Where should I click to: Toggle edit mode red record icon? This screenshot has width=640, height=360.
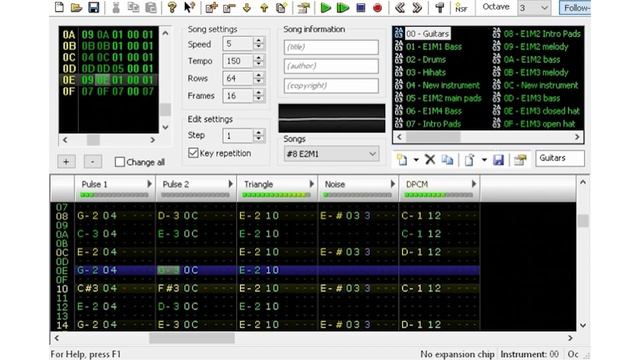click(x=378, y=7)
